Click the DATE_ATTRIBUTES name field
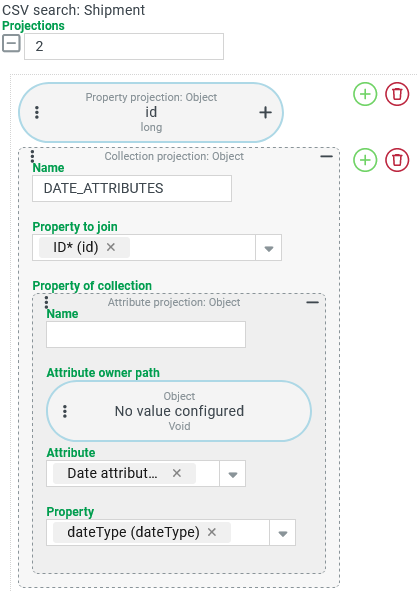417x591 pixels. tap(132, 188)
